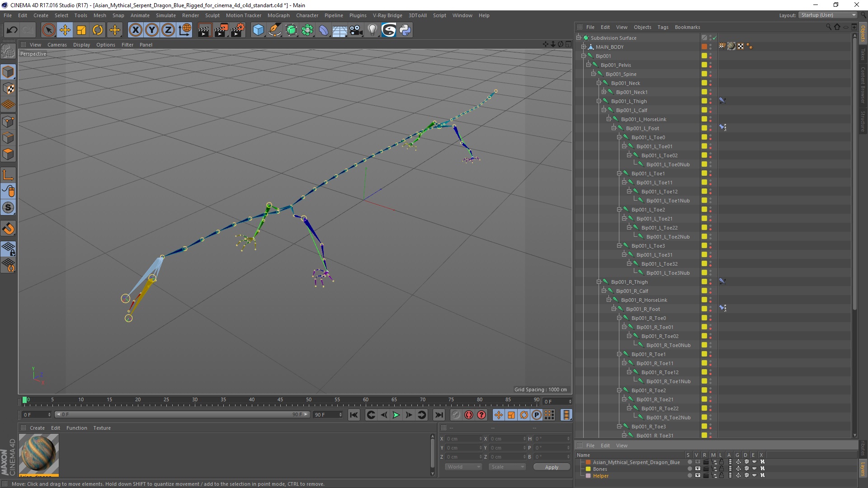Play the animation forward
868x488 pixels.
coord(396,415)
